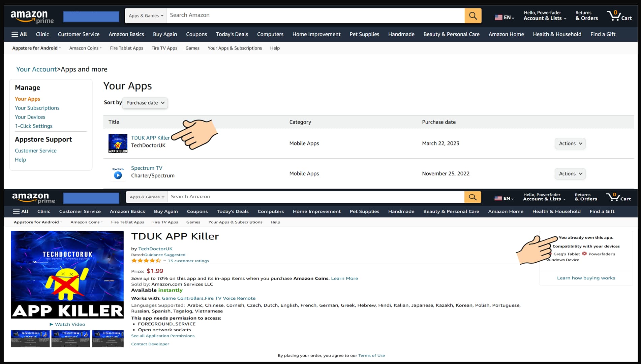
Task: Open Fire TV Voice Remote link
Action: (230, 298)
